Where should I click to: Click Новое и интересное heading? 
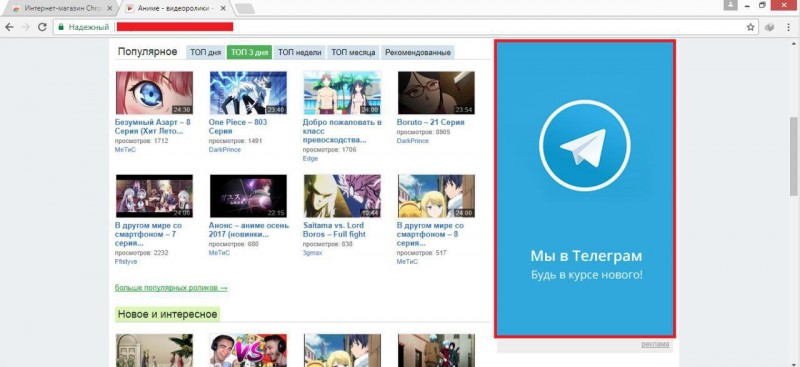pos(167,314)
